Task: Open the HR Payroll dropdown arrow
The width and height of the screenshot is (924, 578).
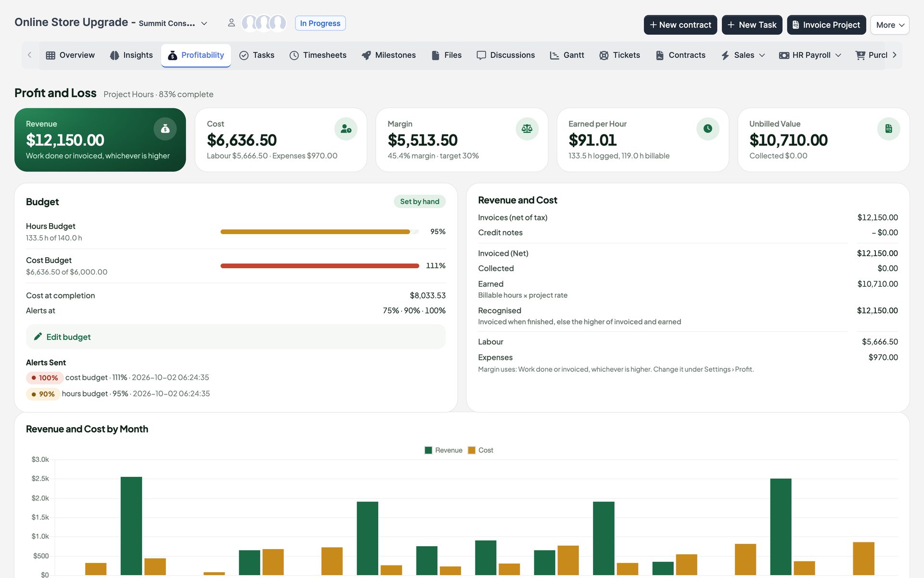Action: [838, 55]
